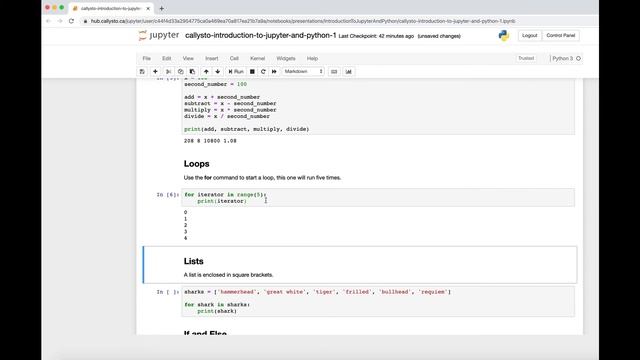The width and height of the screenshot is (640, 360).
Task: Click the output text 208 8 10800 1.08
Action: click(x=210, y=141)
